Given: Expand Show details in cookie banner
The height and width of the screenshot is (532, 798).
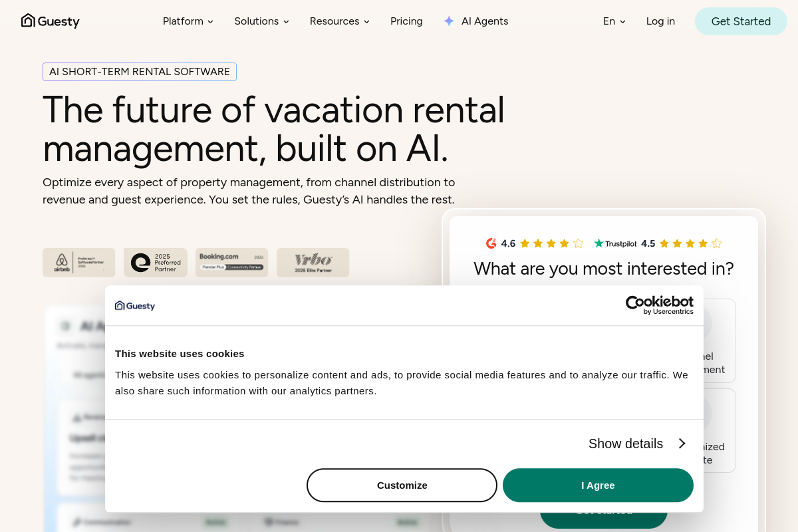Looking at the screenshot, I should click(x=637, y=444).
